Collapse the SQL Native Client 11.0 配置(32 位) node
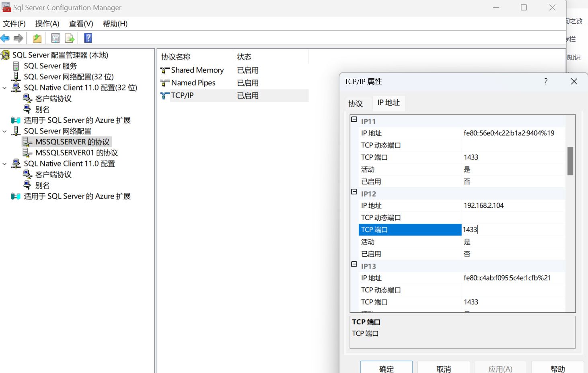Viewport: 588px width, 373px height. pyautogui.click(x=4, y=88)
